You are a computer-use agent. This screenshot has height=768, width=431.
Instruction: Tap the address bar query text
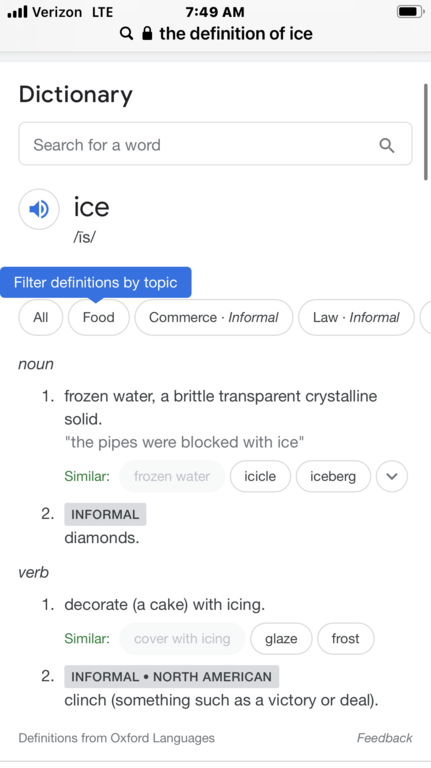[236, 33]
